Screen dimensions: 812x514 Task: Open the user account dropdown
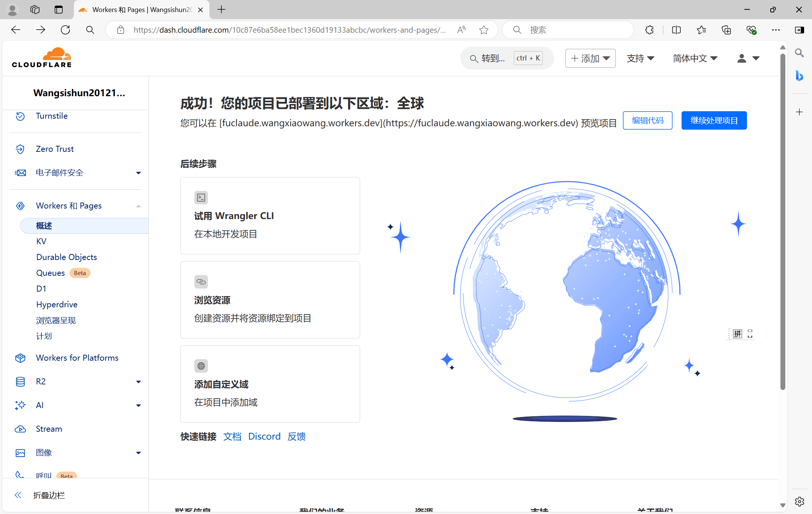pyautogui.click(x=748, y=58)
